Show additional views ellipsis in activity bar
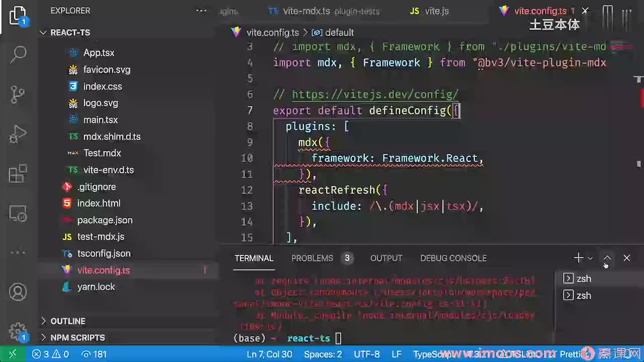The image size is (644, 362). pos(18,252)
